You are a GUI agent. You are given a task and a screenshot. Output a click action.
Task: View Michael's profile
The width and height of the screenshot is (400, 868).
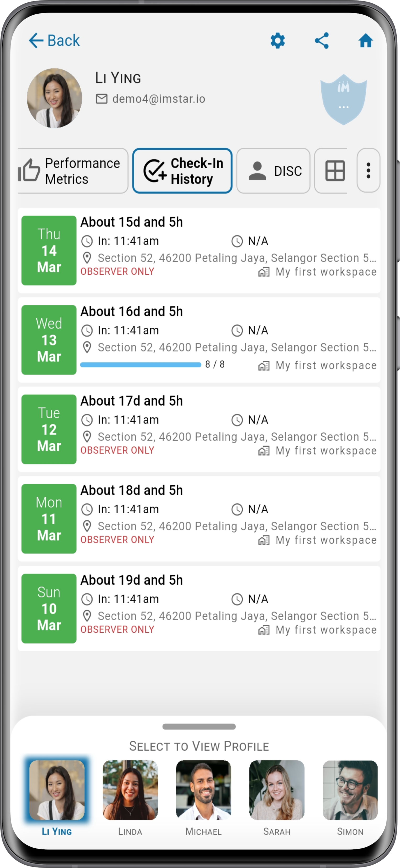(203, 790)
